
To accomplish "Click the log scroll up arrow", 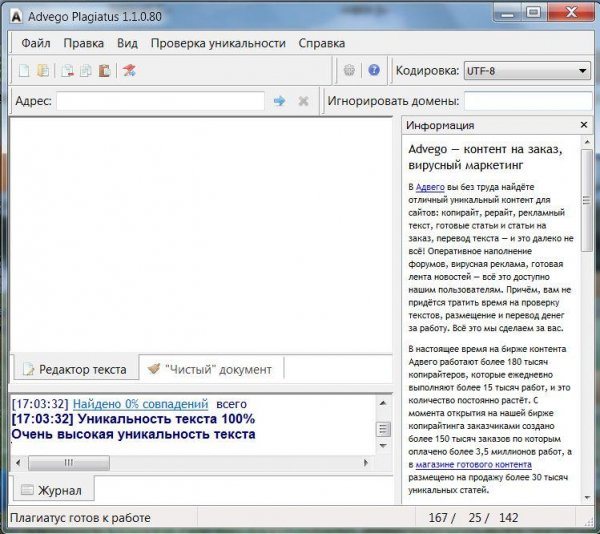I will (383, 403).
